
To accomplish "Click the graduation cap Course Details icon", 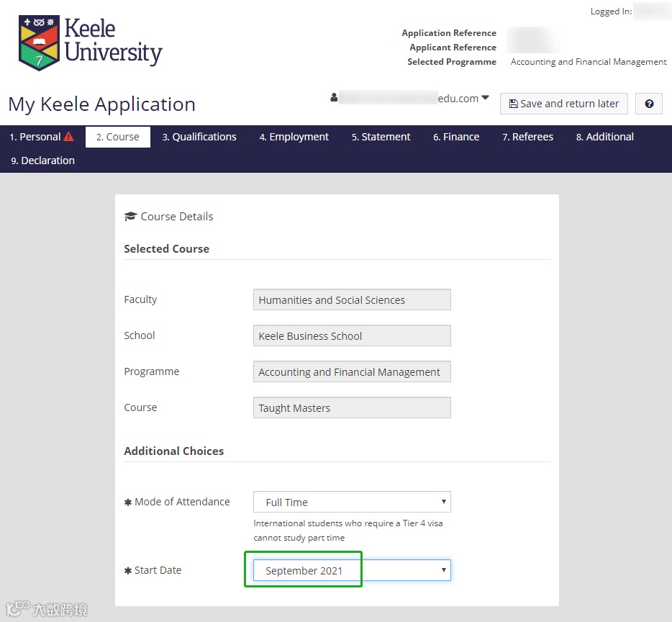I will coord(130,217).
